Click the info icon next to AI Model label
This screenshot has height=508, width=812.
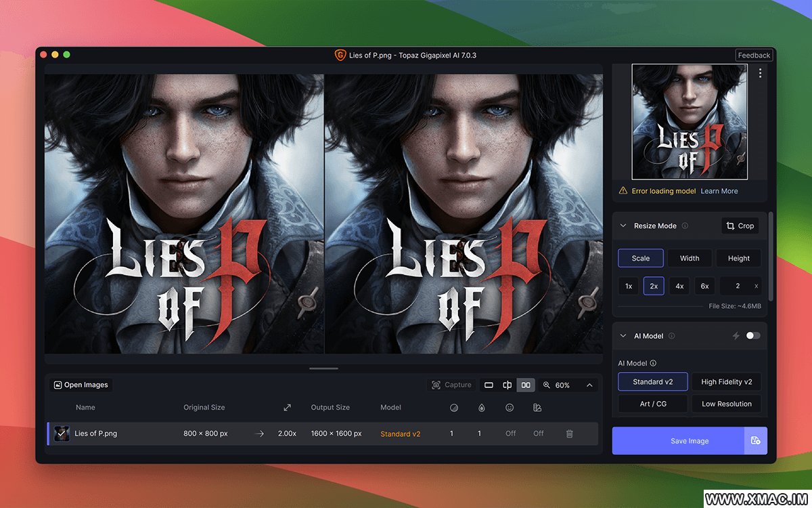(x=653, y=363)
